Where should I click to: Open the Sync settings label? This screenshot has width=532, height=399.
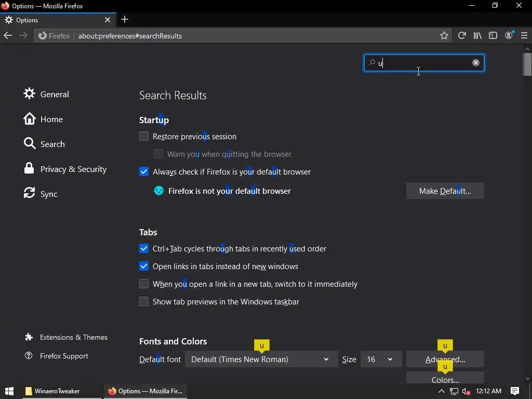click(49, 194)
